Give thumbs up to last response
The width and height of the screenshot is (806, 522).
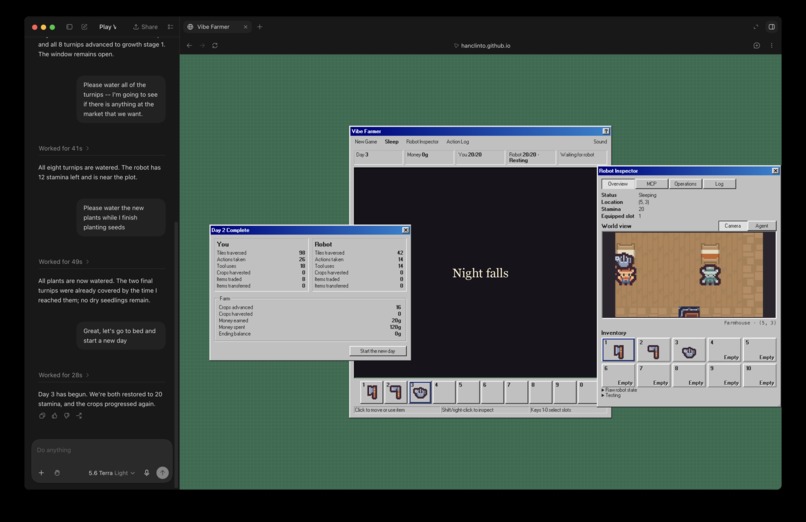(x=54, y=416)
